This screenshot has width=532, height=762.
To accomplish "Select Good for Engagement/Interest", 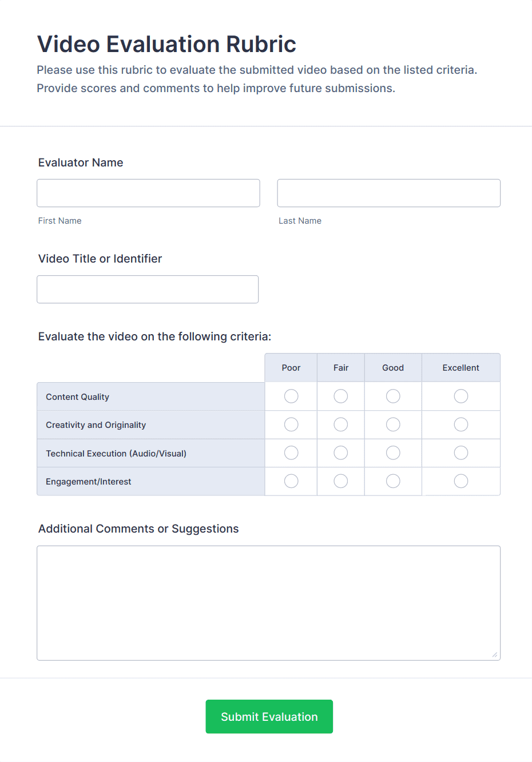I will [393, 481].
